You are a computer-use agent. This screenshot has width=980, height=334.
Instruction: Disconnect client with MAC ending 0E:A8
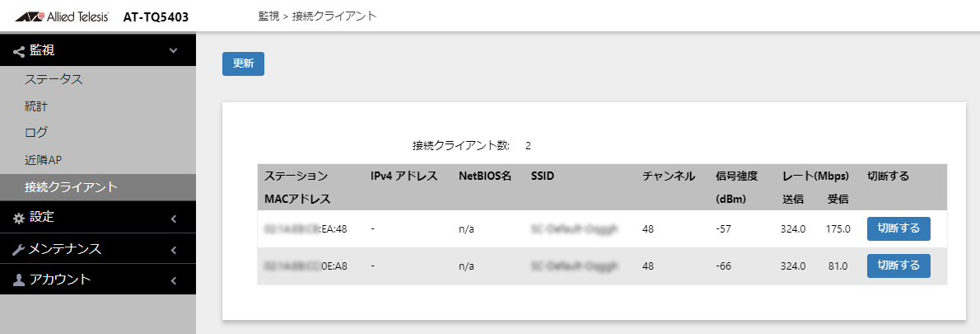(898, 266)
